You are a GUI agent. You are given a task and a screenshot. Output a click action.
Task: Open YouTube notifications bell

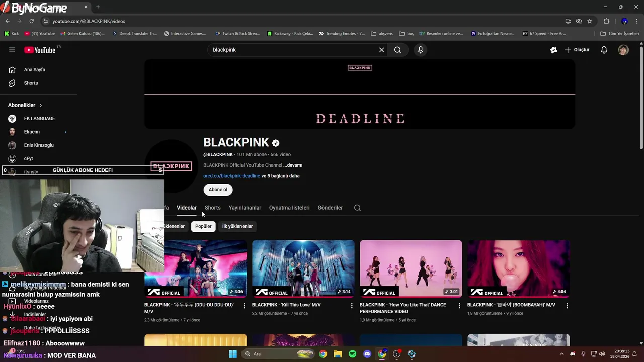click(x=604, y=50)
